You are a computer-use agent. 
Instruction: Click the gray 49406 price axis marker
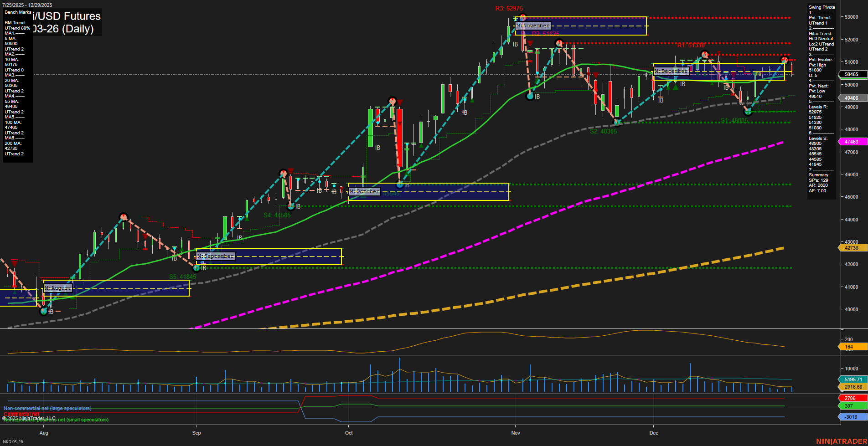pyautogui.click(x=852, y=98)
